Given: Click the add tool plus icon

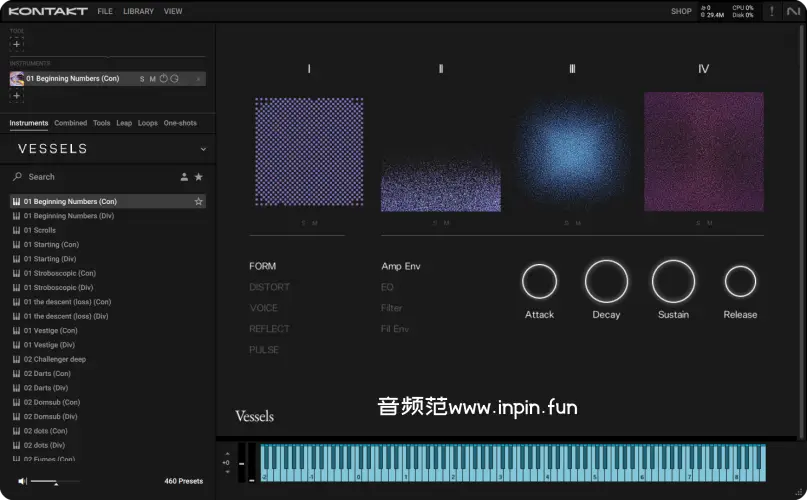Looking at the screenshot, I should point(17,44).
